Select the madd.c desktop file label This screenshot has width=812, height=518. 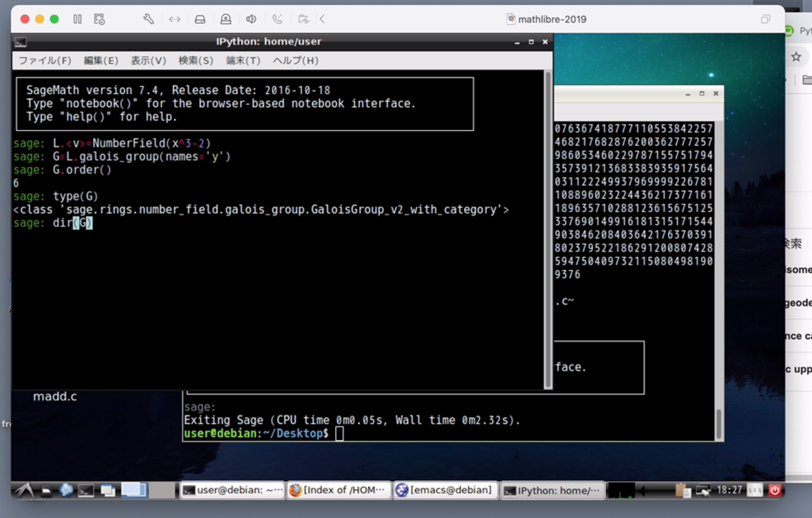point(55,396)
